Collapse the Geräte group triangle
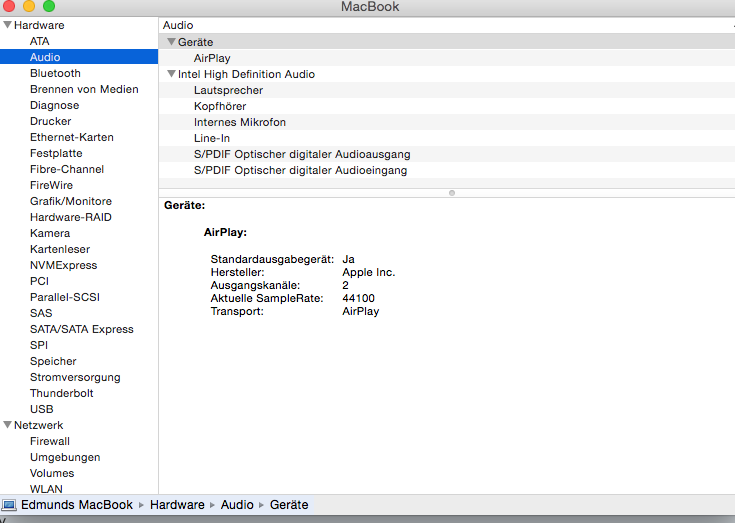This screenshot has width=735, height=523. tap(171, 42)
